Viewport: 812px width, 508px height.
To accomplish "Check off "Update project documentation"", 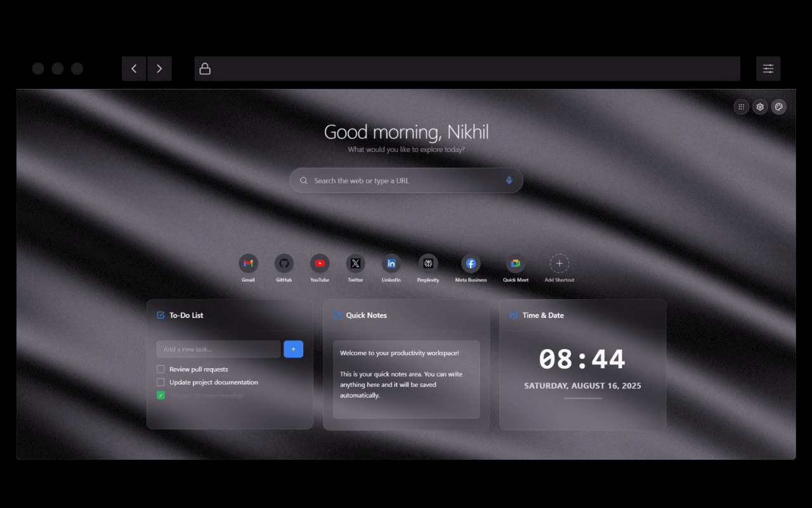I will point(160,382).
